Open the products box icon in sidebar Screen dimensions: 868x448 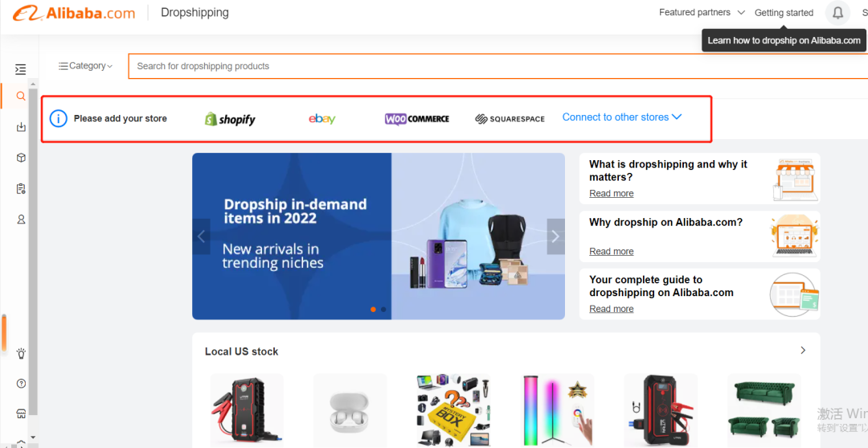pyautogui.click(x=21, y=158)
